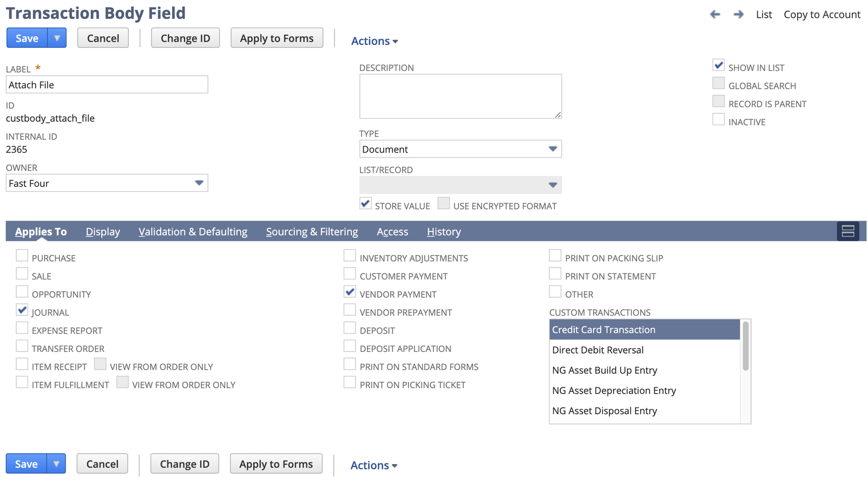The image size is (868, 496).
Task: Toggle subtab layout view icon
Action: tap(848, 231)
